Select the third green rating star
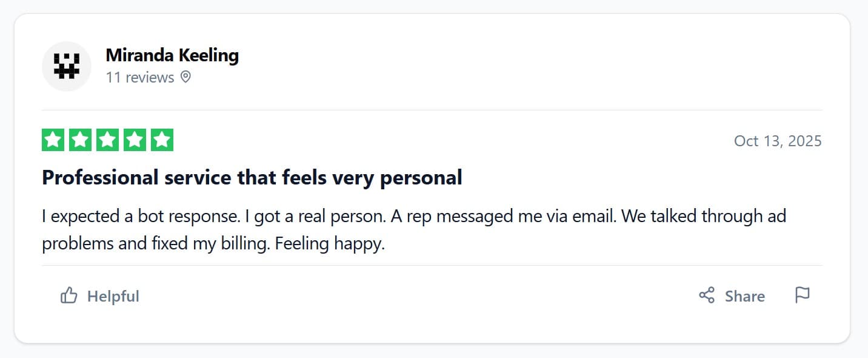 (107, 140)
